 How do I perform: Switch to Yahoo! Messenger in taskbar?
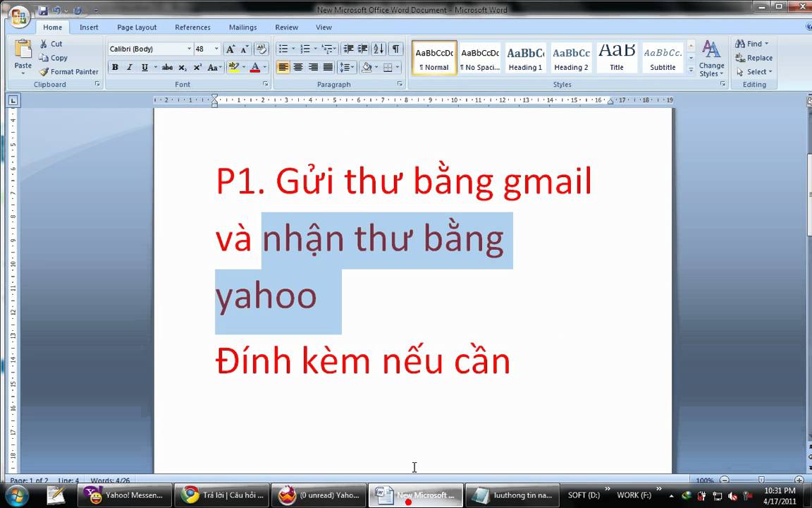124,495
